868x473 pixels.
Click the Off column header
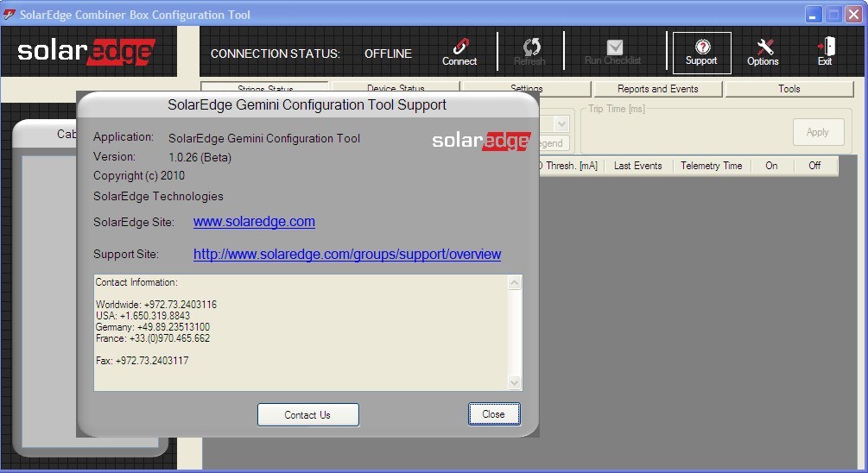pyautogui.click(x=814, y=166)
